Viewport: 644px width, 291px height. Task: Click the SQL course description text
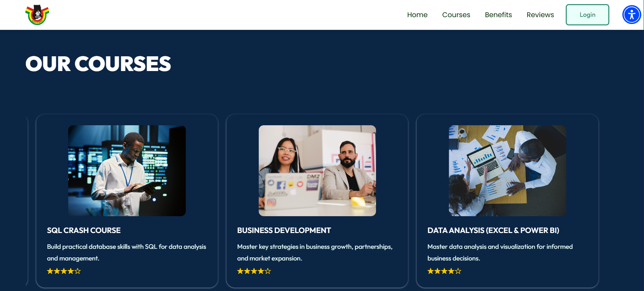126,252
